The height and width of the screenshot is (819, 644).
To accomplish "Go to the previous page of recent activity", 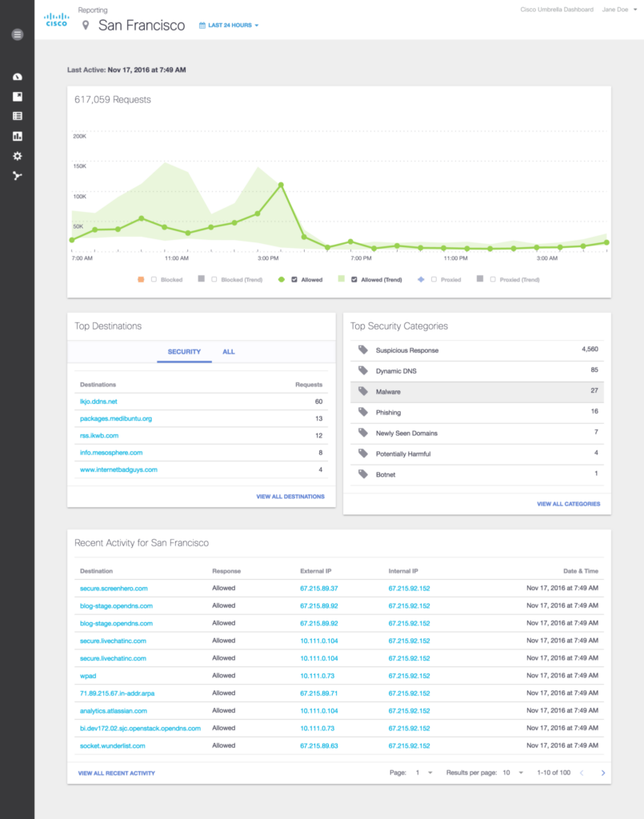I will (x=582, y=773).
